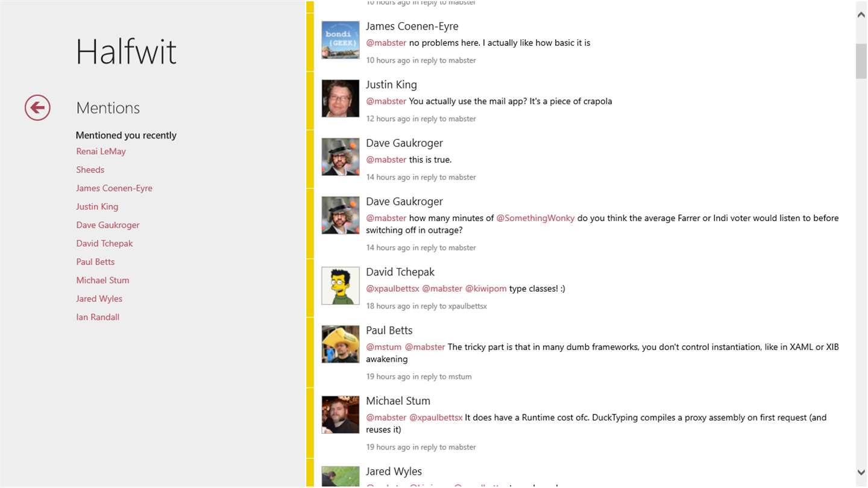Open Justin King's profile photo

tap(341, 98)
